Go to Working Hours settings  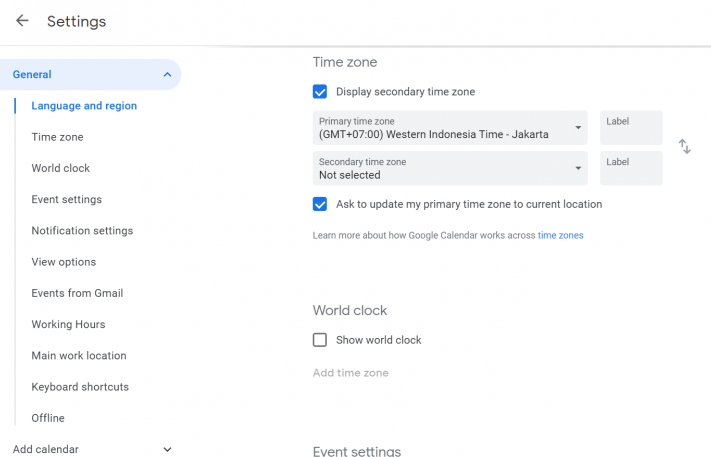(68, 325)
